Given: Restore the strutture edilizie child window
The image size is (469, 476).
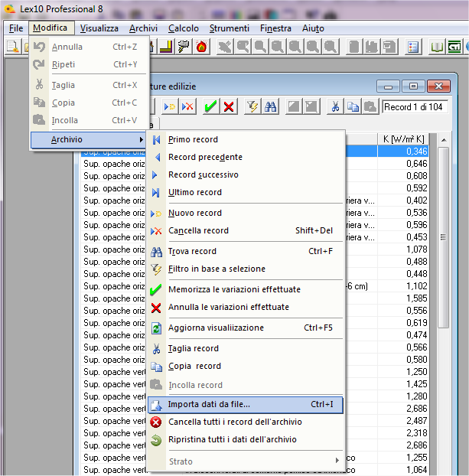Looking at the screenshot, I should click(413, 86).
